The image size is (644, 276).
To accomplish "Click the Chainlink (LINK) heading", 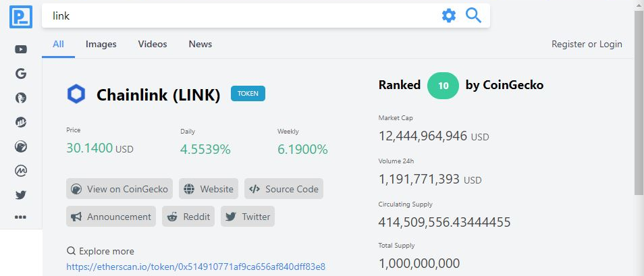I will [159, 95].
